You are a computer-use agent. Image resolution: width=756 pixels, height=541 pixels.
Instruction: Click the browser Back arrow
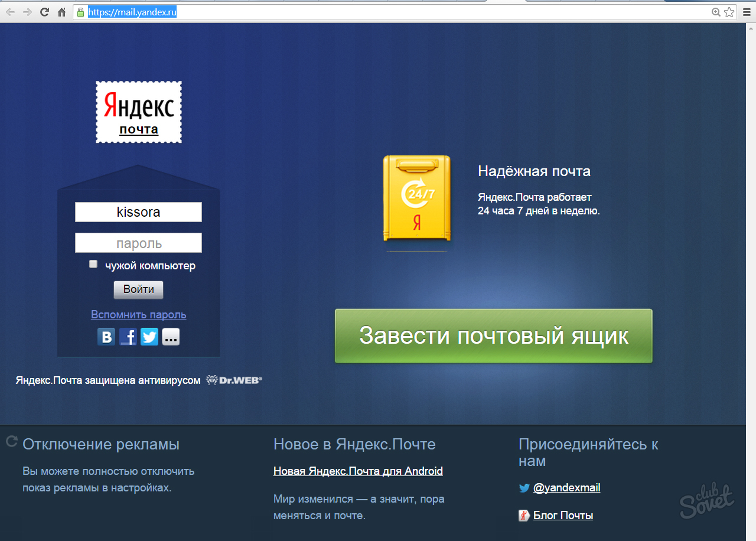[x=10, y=12]
